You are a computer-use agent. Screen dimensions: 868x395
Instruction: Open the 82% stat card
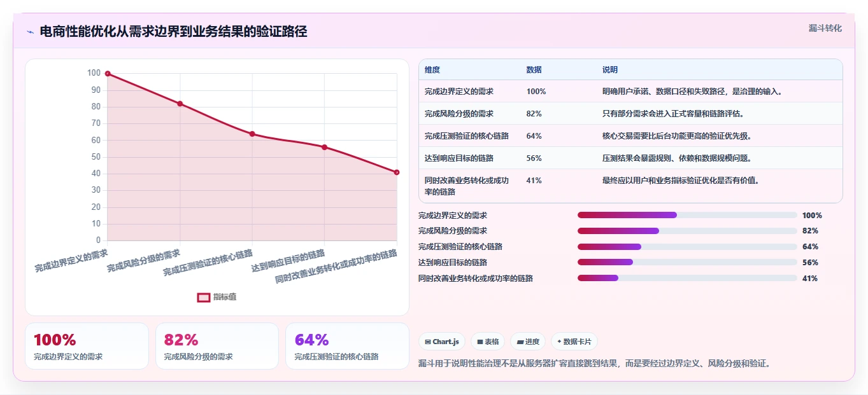(217, 346)
